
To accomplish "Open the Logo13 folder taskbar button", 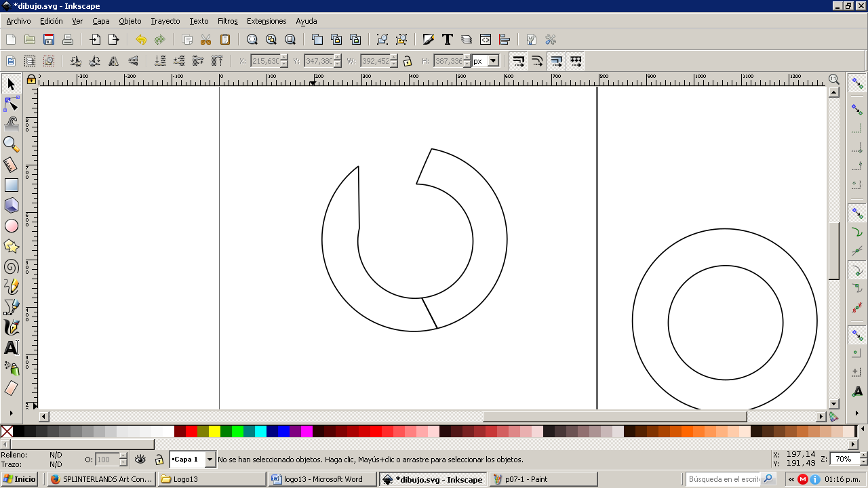I will pos(212,479).
